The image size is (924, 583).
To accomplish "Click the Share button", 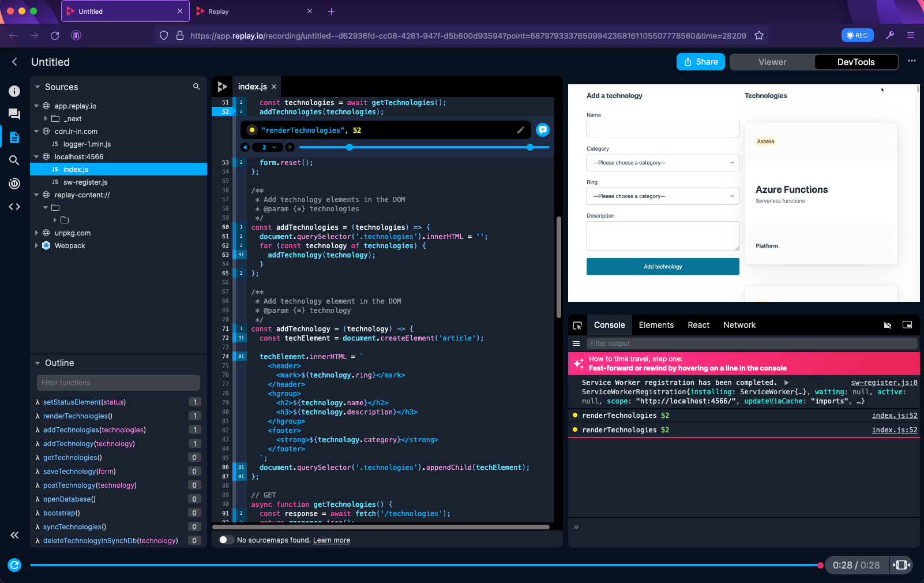I will [x=701, y=62].
